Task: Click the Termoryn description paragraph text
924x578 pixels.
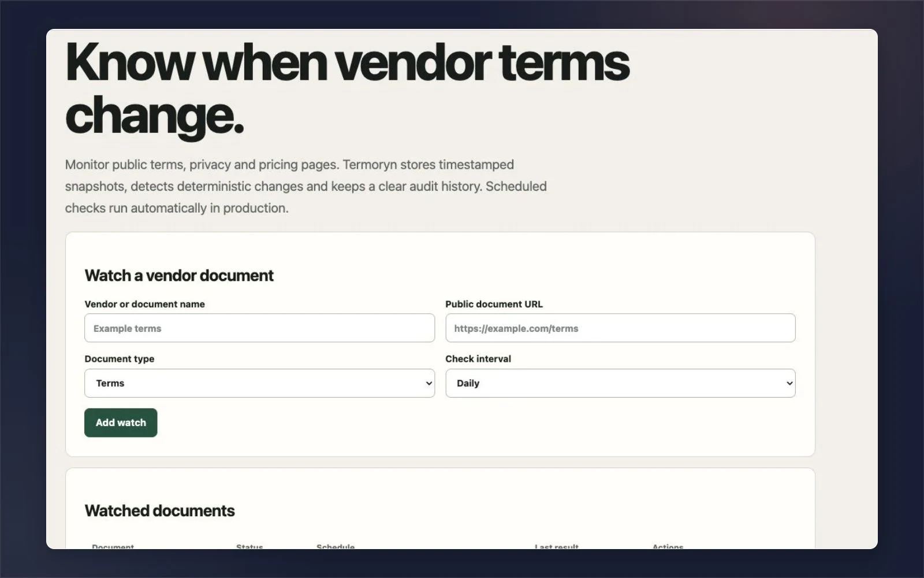Action: click(x=305, y=186)
